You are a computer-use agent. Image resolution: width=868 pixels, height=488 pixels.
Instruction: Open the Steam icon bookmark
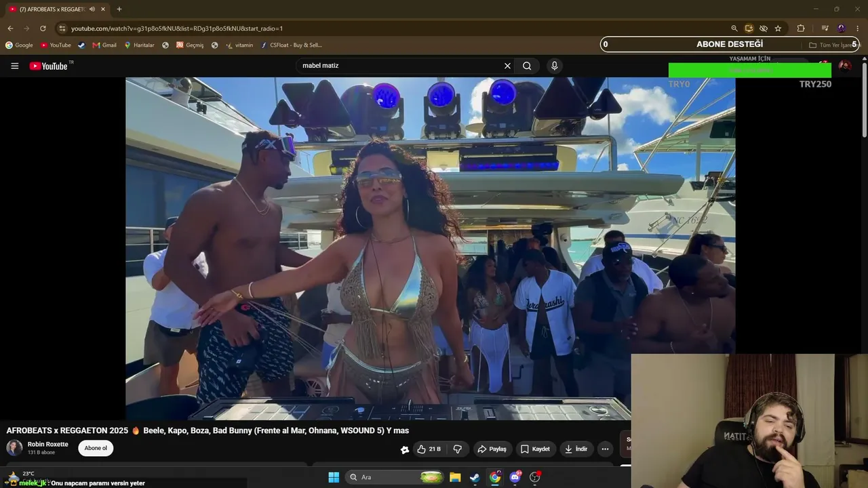(81, 45)
